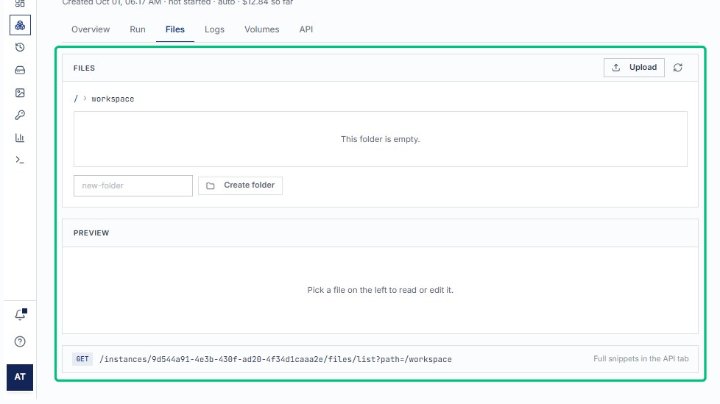Click the AT user avatar
Image resolution: width=720 pixels, height=404 pixels.
[20, 377]
